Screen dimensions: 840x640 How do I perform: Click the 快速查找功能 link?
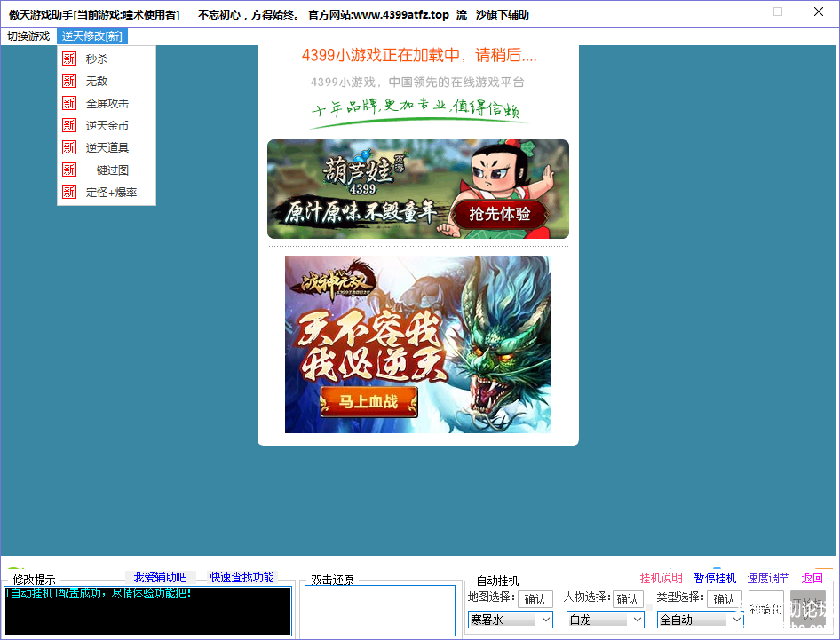click(x=242, y=577)
